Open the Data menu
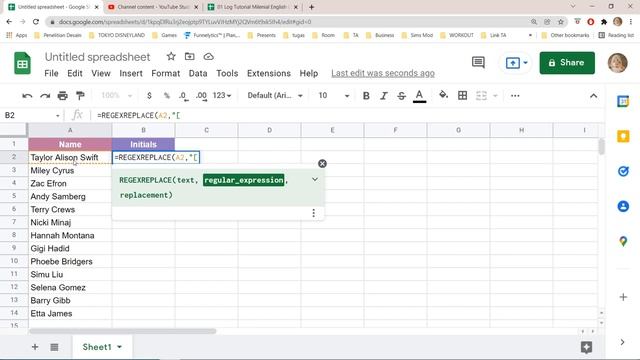Viewport: 640px width, 360px height. (x=198, y=73)
